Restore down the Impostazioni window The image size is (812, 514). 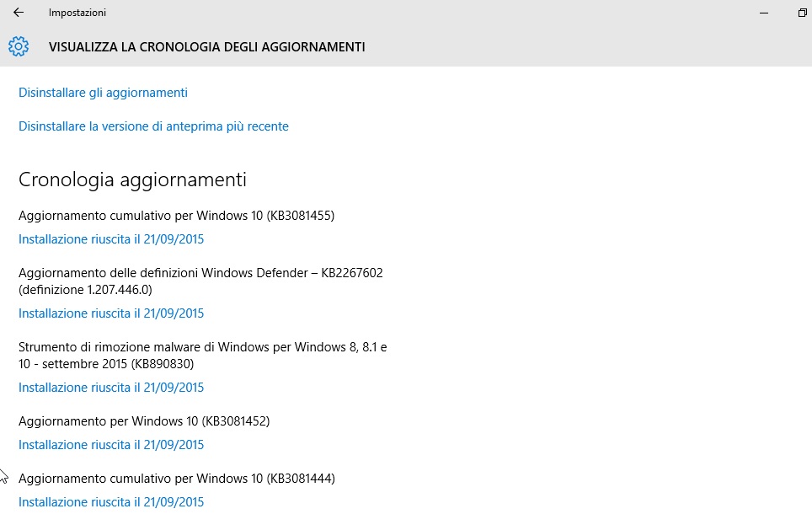pyautogui.click(x=803, y=13)
